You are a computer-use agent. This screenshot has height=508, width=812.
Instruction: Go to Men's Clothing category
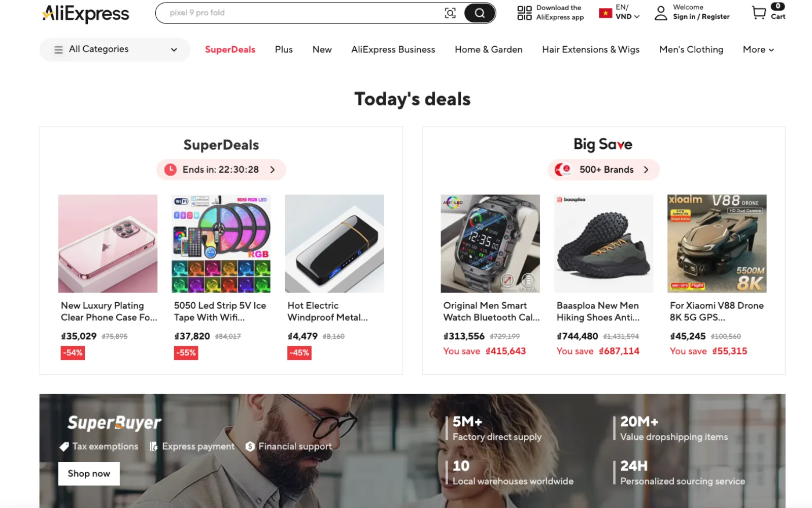click(x=691, y=49)
